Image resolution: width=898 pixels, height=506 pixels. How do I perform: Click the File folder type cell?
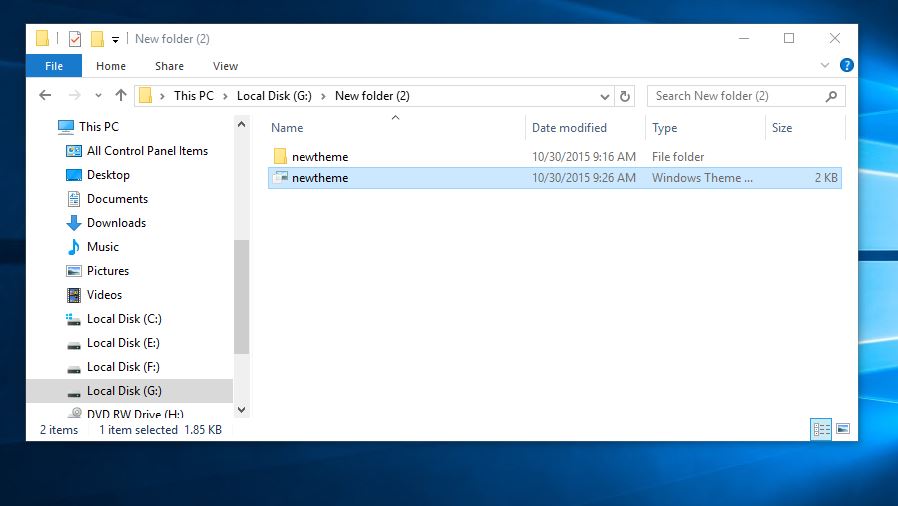tap(678, 157)
